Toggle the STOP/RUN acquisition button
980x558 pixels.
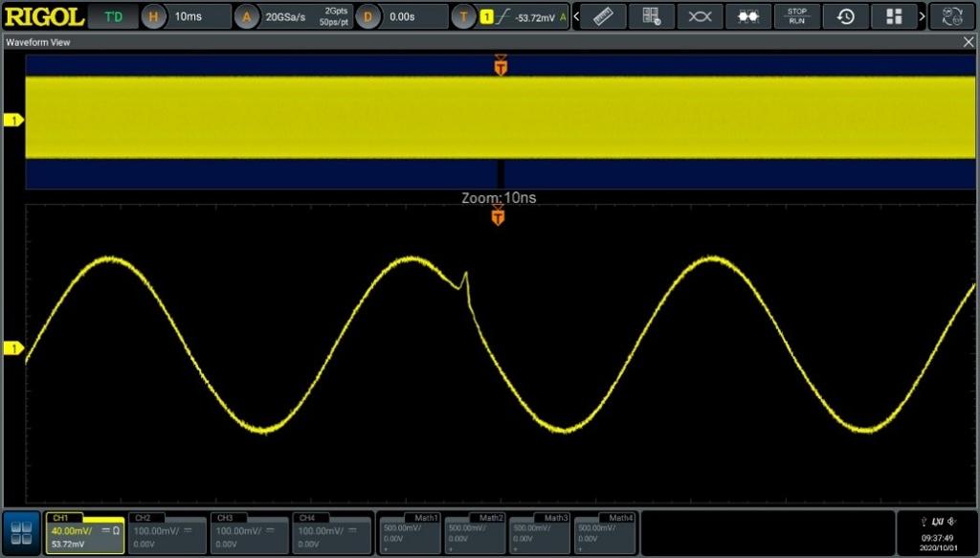796,16
